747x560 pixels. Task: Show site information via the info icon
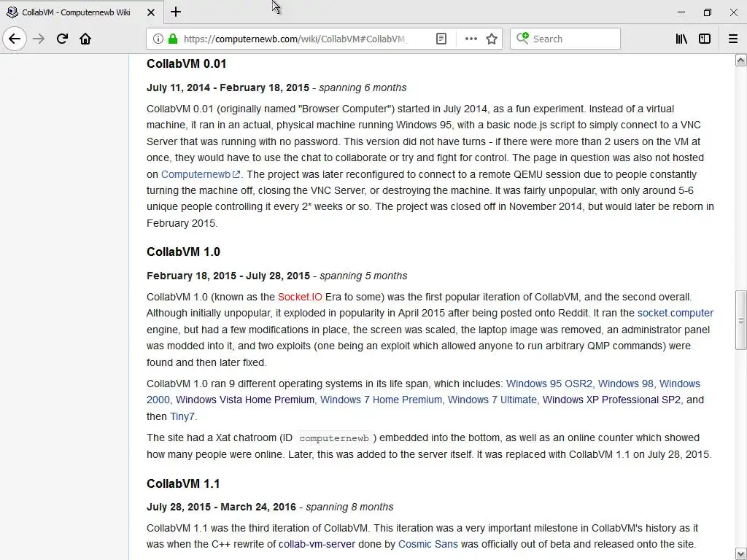click(158, 39)
